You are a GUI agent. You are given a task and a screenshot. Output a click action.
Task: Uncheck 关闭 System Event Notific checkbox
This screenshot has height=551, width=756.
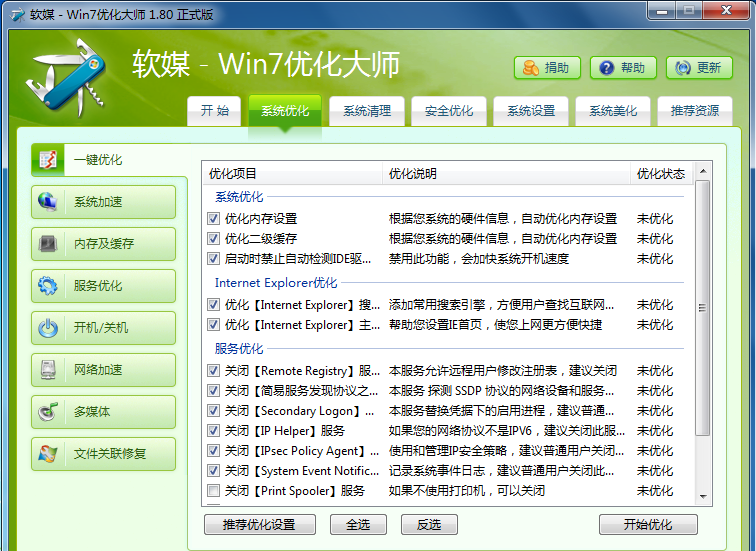pyautogui.click(x=213, y=470)
